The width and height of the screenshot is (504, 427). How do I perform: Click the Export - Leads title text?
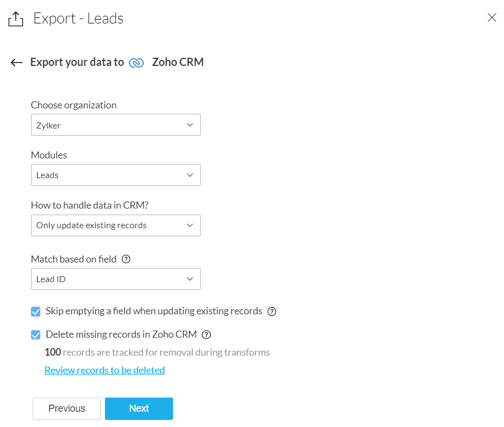pyautogui.click(x=78, y=19)
